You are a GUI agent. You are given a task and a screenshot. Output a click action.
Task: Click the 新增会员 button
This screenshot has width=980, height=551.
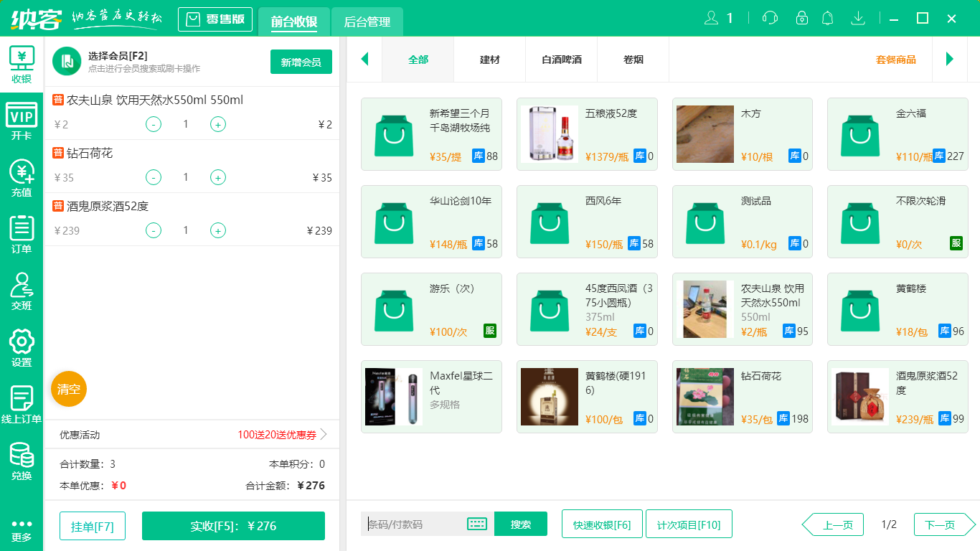tap(301, 62)
